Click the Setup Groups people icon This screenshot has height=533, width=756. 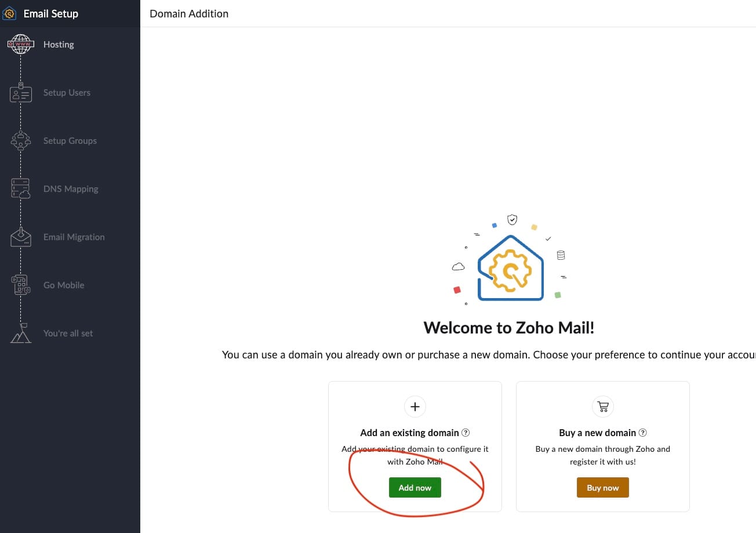[21, 141]
